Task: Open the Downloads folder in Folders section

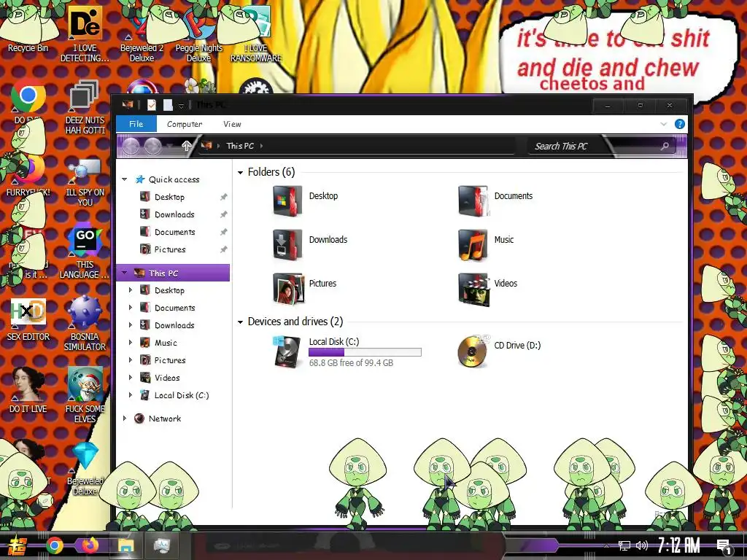Action: click(x=287, y=245)
